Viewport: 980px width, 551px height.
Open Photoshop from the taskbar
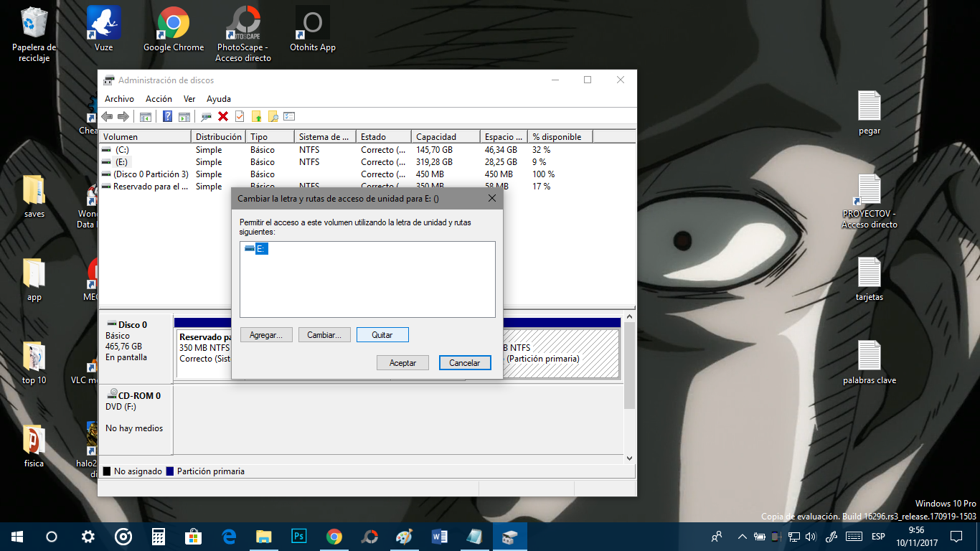click(x=299, y=537)
